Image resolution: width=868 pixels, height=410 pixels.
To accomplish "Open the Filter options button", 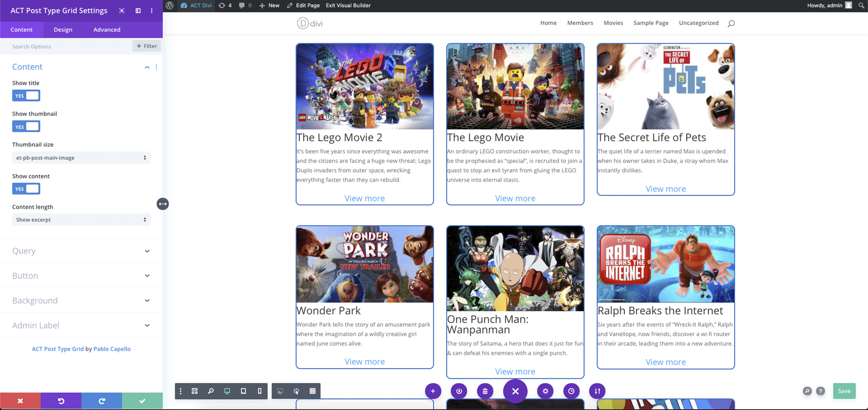I will click(x=147, y=46).
